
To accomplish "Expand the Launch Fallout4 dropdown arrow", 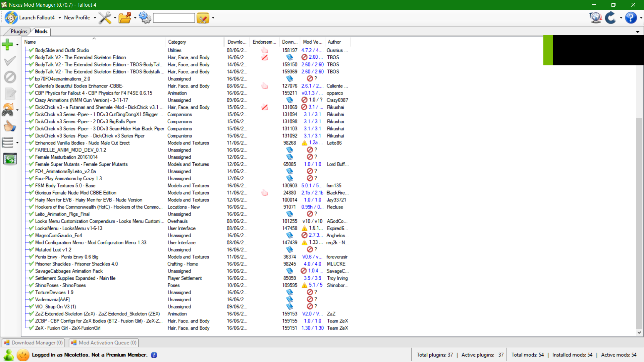I will [x=60, y=18].
